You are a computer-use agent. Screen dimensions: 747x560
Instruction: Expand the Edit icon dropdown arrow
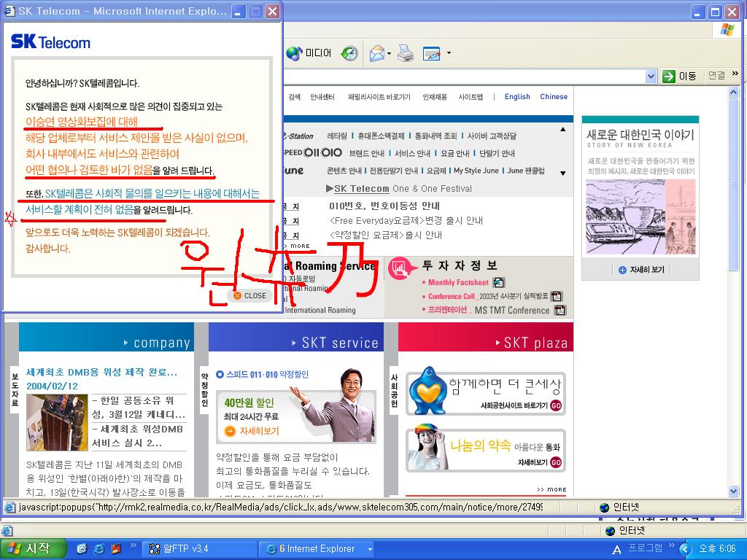pyautogui.click(x=449, y=52)
